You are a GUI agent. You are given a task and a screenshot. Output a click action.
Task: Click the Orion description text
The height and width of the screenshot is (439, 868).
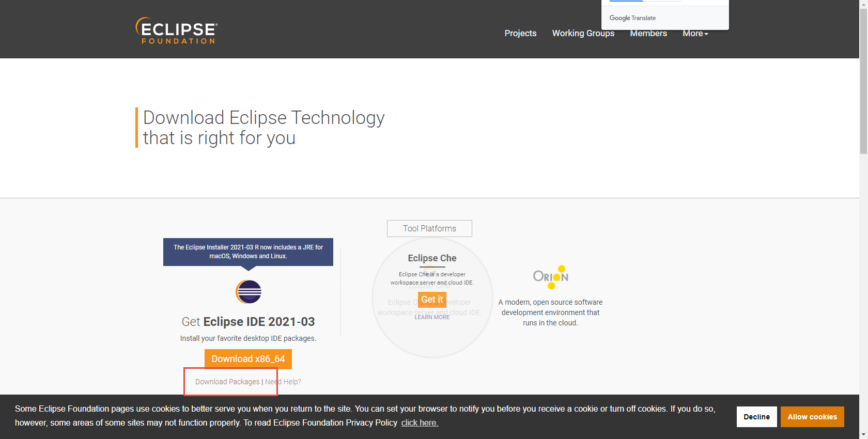click(x=550, y=312)
